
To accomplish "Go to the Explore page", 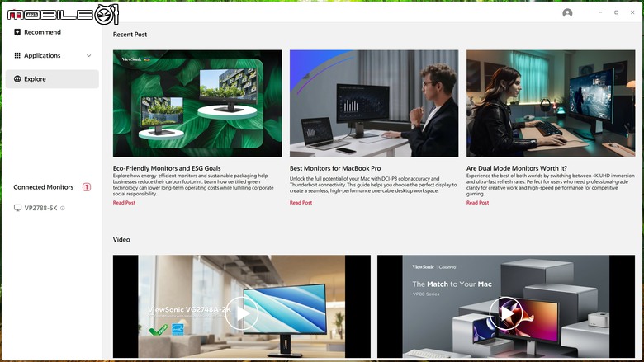I will point(52,78).
